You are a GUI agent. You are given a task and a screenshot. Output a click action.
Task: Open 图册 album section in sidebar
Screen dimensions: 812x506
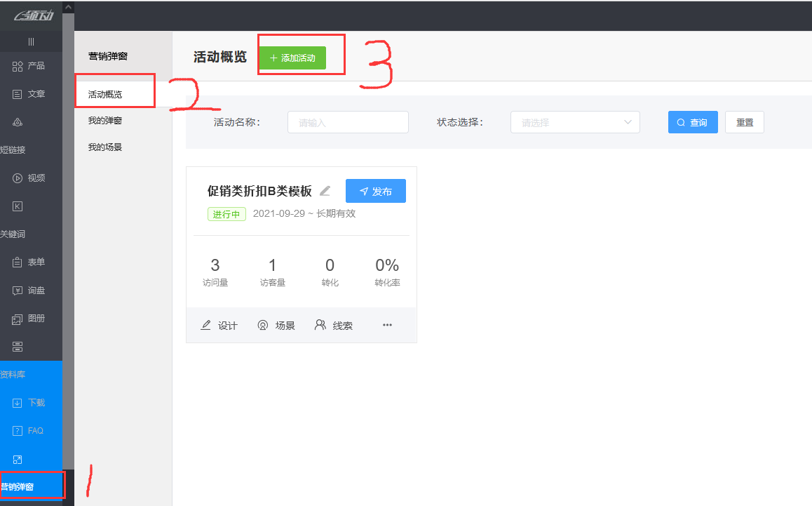[x=29, y=319]
